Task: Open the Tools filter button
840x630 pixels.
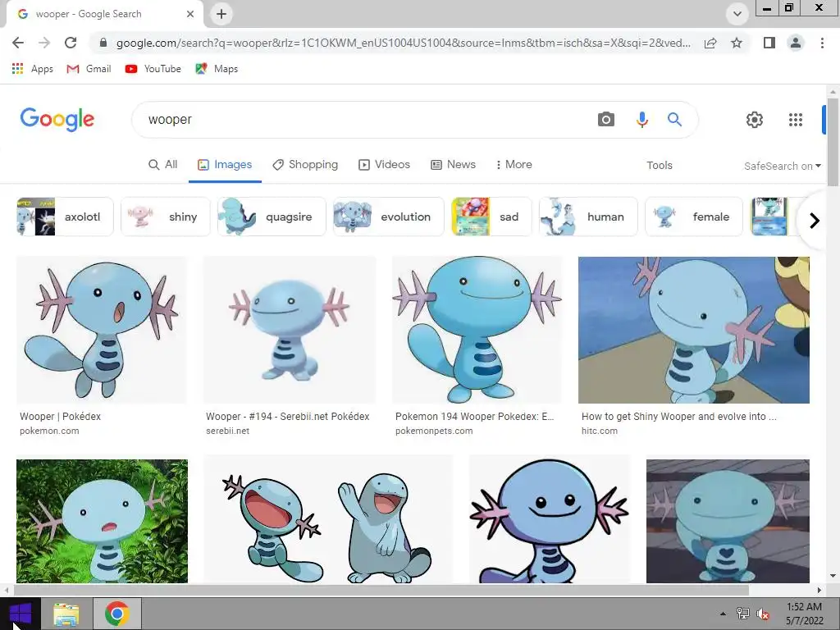Action: coord(659,166)
